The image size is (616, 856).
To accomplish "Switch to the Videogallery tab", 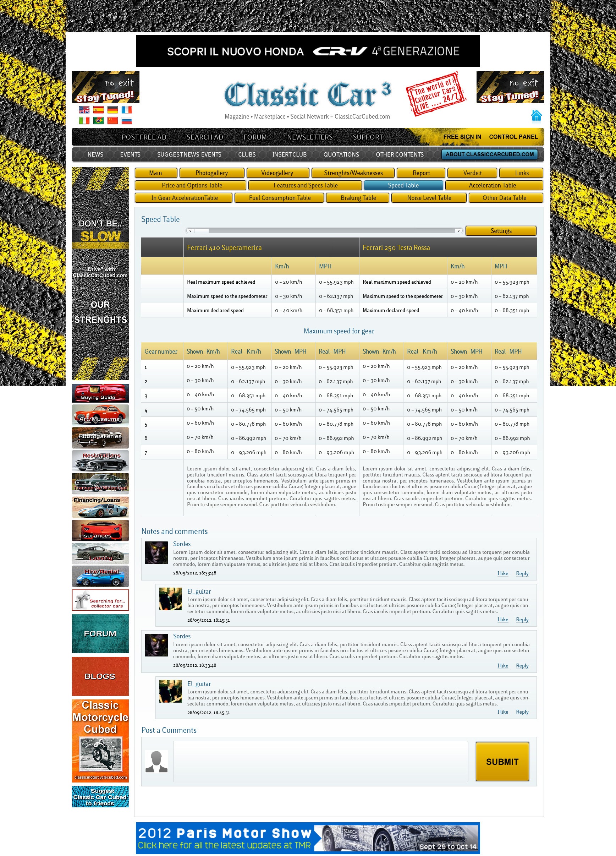I will coord(277,173).
